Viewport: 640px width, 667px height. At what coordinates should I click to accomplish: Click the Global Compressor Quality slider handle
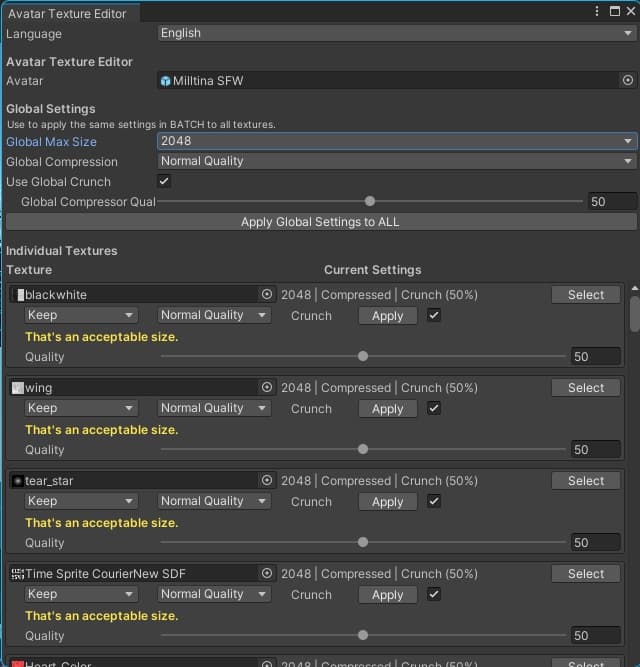click(x=370, y=202)
